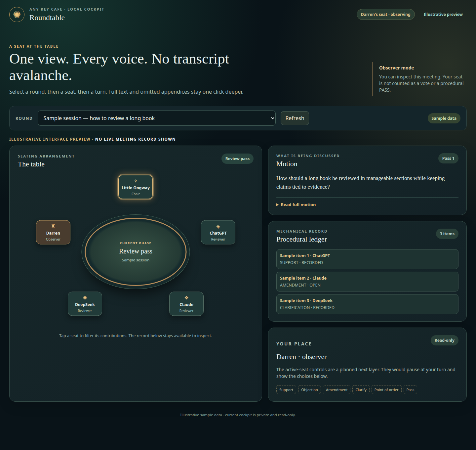Click the Procedural ledger heading
This screenshot has height=450, width=476.
(301, 239)
